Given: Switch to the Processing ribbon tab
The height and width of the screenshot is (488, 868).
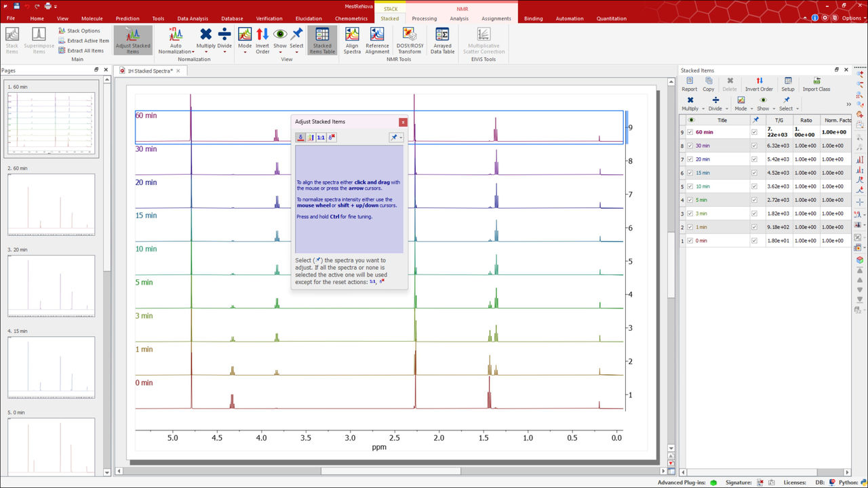Looking at the screenshot, I should [x=424, y=18].
